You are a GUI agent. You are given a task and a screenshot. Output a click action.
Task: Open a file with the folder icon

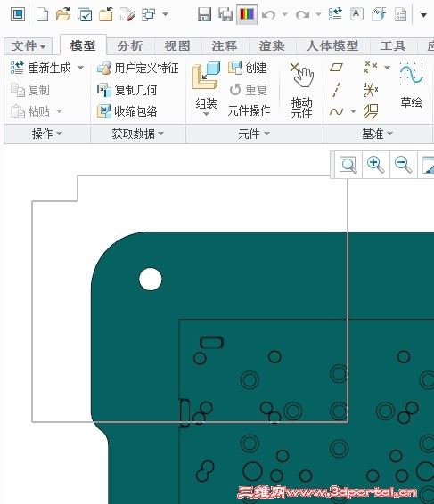[63, 14]
